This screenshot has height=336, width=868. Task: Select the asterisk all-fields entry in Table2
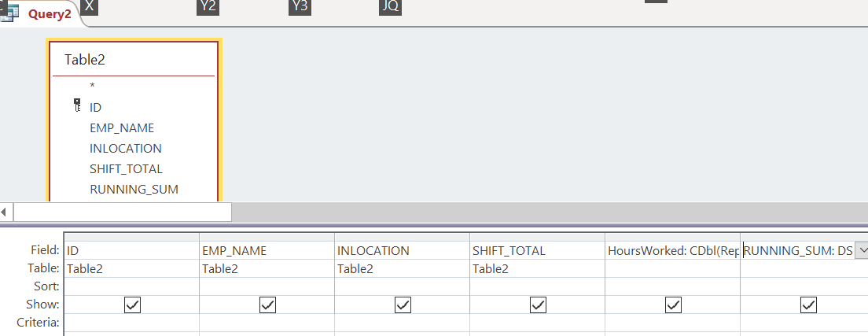[93, 86]
